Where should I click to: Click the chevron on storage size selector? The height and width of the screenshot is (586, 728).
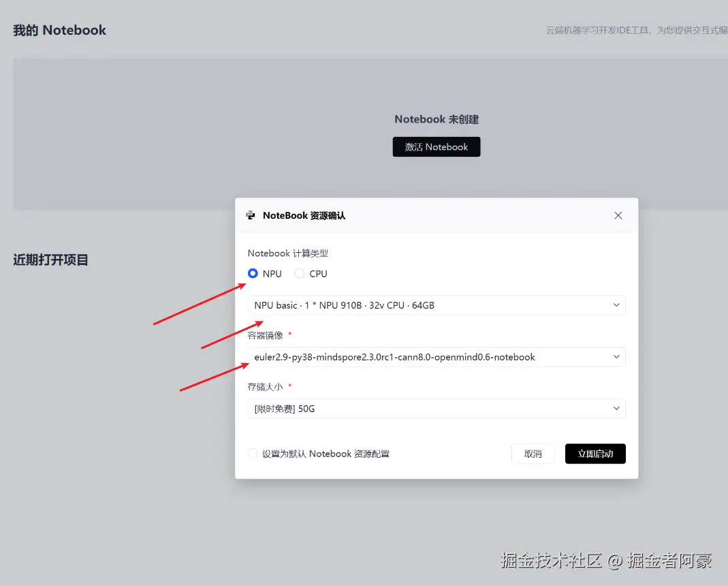[x=616, y=408]
